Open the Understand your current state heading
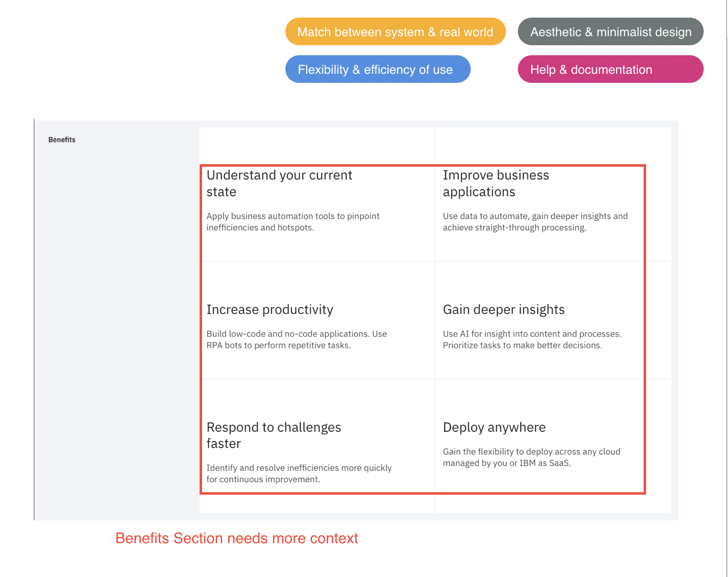The image size is (728, 577). click(x=279, y=183)
